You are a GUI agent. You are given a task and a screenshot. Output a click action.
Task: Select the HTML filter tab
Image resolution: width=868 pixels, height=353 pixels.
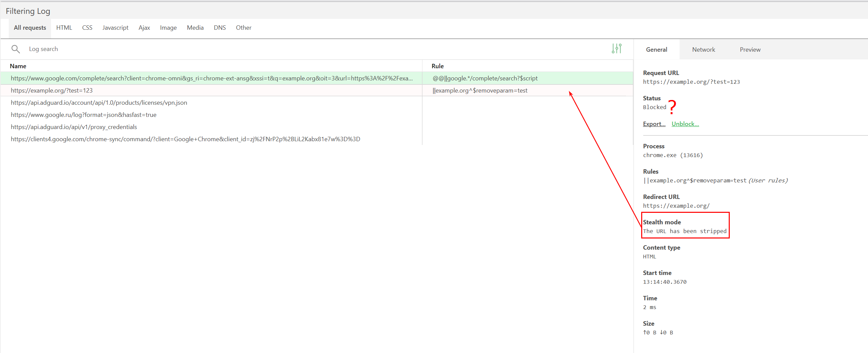coord(64,28)
